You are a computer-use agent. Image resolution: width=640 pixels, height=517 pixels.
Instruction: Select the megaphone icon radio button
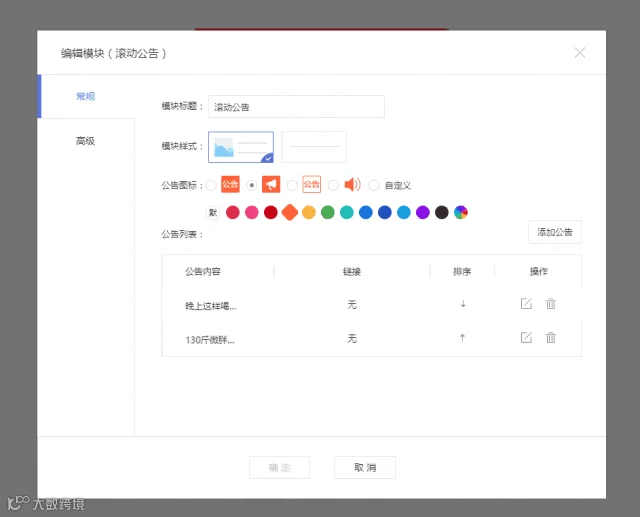point(251,185)
